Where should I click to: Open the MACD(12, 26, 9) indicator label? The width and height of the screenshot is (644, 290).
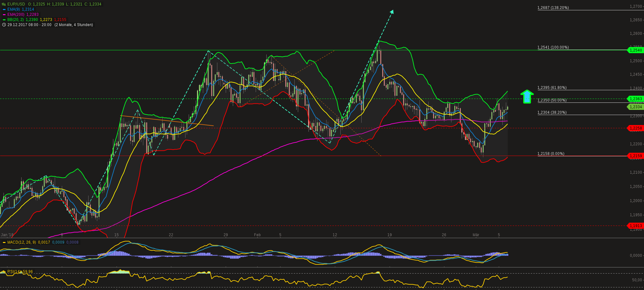point(22,242)
